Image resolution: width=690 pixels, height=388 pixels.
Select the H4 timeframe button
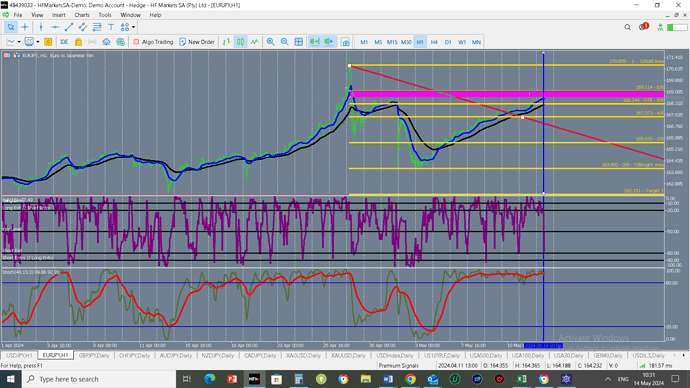[434, 42]
